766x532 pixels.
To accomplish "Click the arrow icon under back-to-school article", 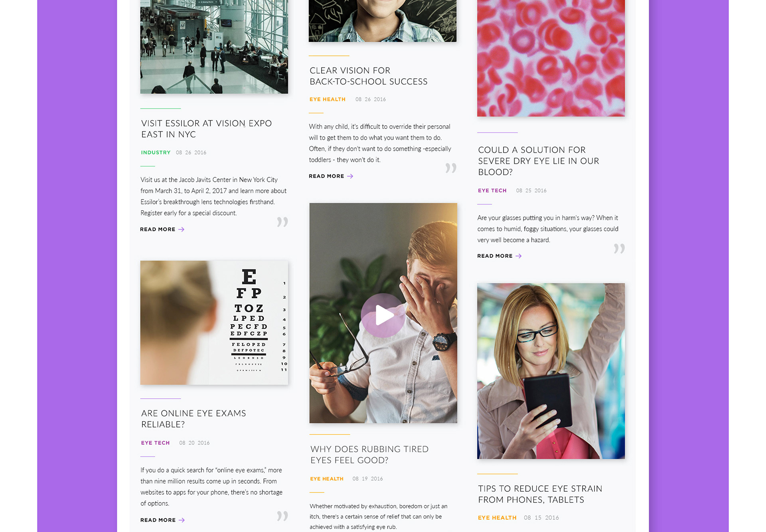I will click(350, 176).
